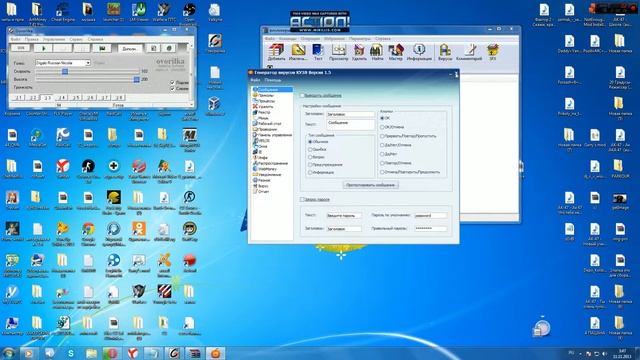Click the play button in Govorilka
The width and height of the screenshot is (640, 360).
click(44, 48)
